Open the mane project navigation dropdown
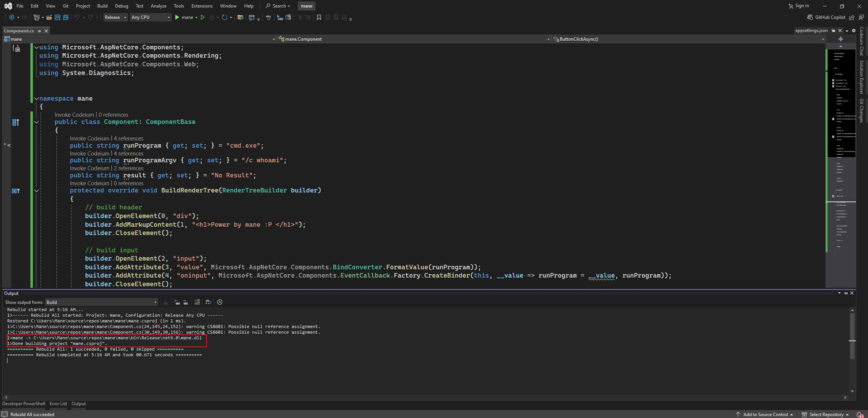This screenshot has height=418, width=868. pyautogui.click(x=139, y=39)
